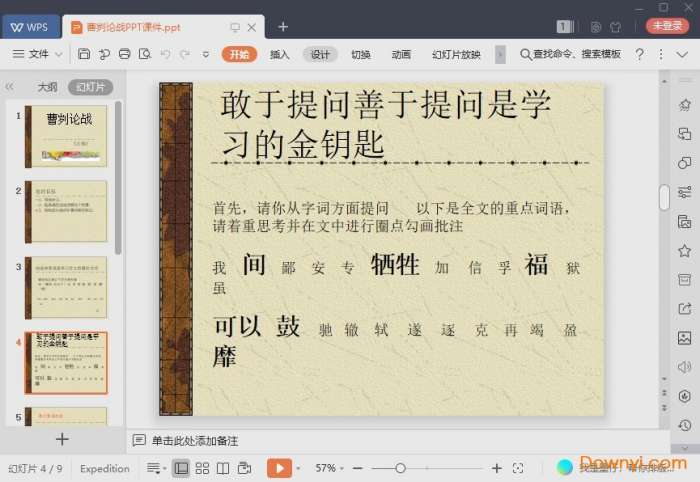700x482 pixels.
Task: Click the speaker audio icon in right sidebar
Action: tap(685, 367)
